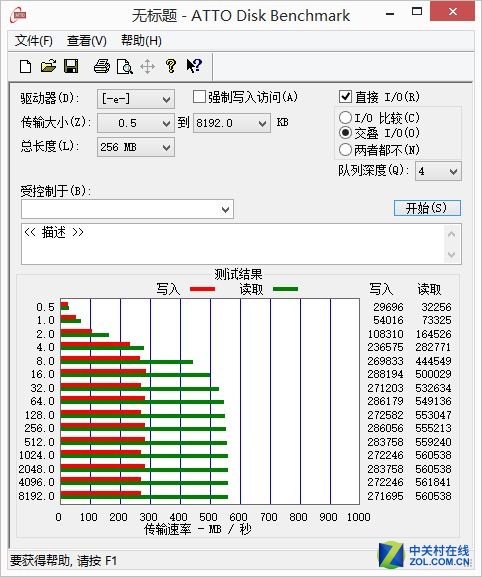Screen dimensions: 482x577
Task: Expand the 受控制于 dropdown
Action: (127, 209)
